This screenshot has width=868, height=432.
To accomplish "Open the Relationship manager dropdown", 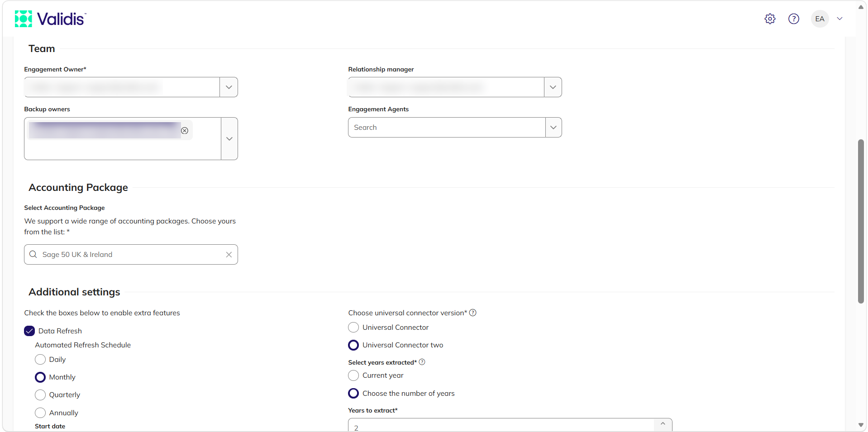I will [x=553, y=87].
